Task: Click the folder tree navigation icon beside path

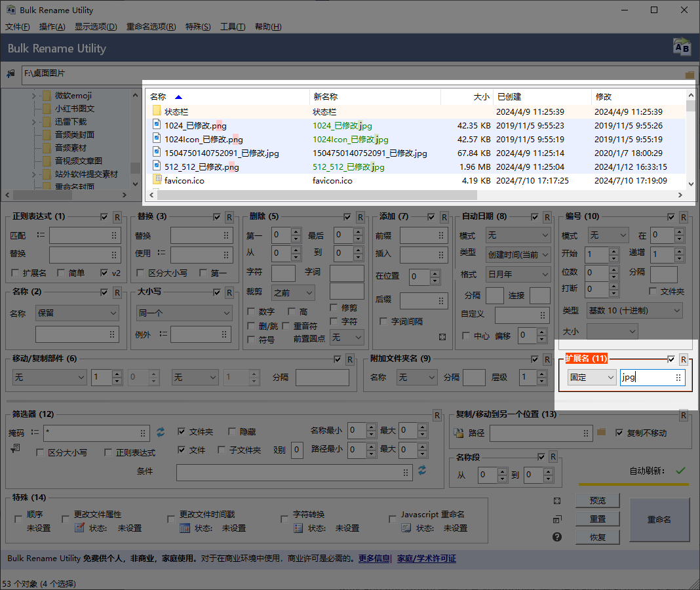Action: click(x=10, y=73)
